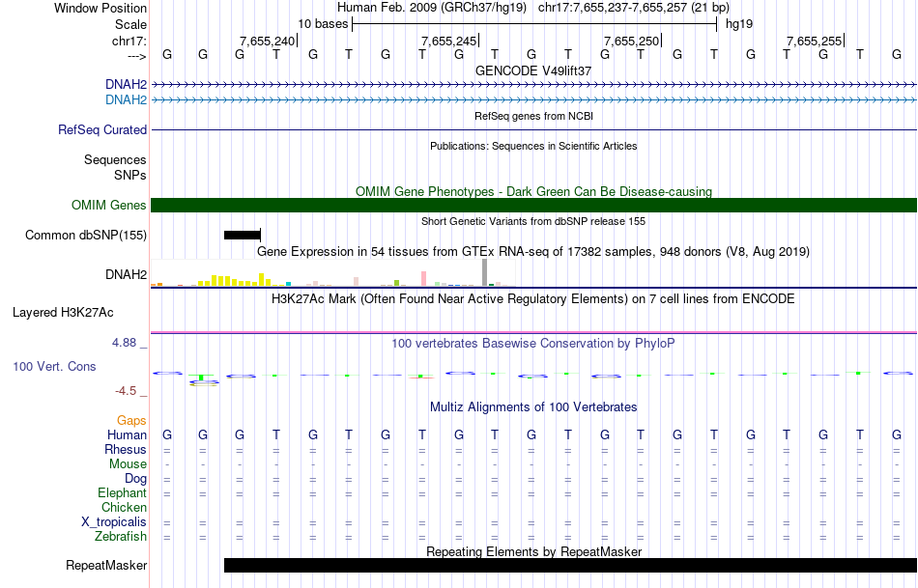Open 100 vertebrates Basewise Conservation by PhyloP
Screen dimensions: 918x588
[x=533, y=344]
